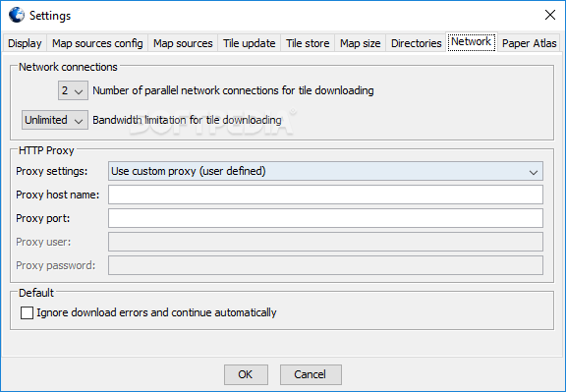Expand the parallel connections count dropdown
566x392 pixels.
click(x=73, y=90)
